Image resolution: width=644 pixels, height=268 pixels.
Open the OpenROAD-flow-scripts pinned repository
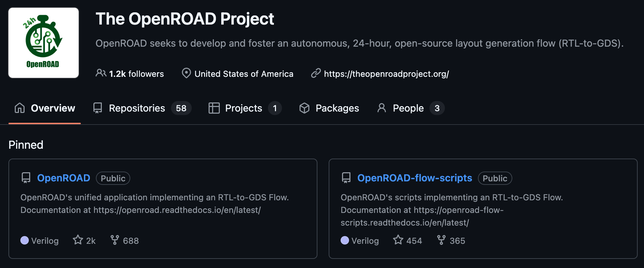[414, 178]
